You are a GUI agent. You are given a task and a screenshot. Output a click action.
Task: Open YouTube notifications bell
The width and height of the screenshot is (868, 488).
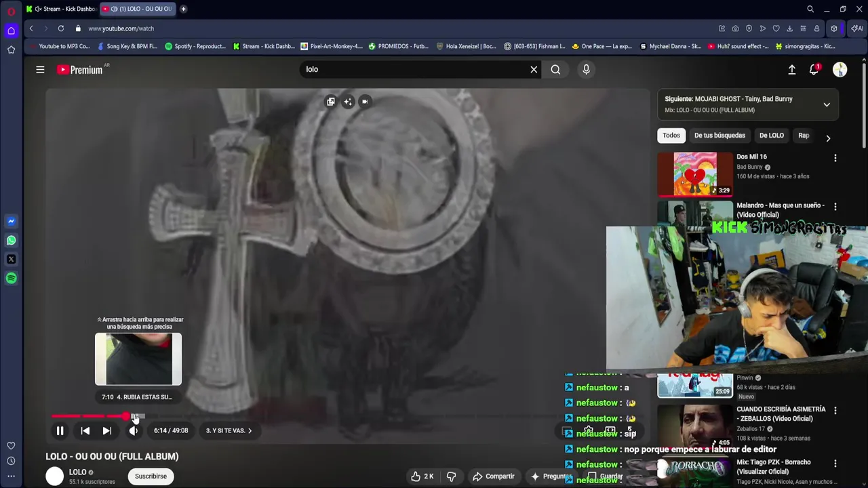point(814,69)
